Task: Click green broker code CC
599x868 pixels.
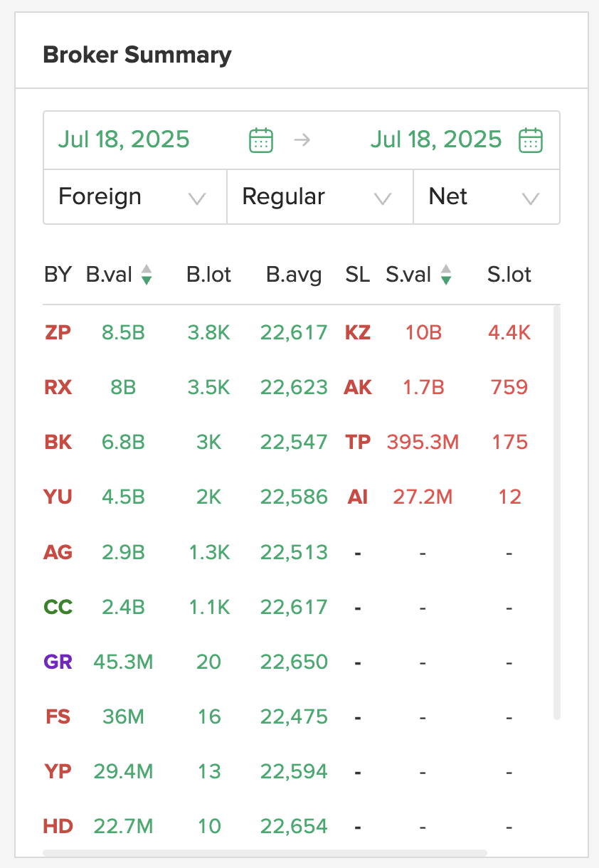Action: tap(58, 607)
